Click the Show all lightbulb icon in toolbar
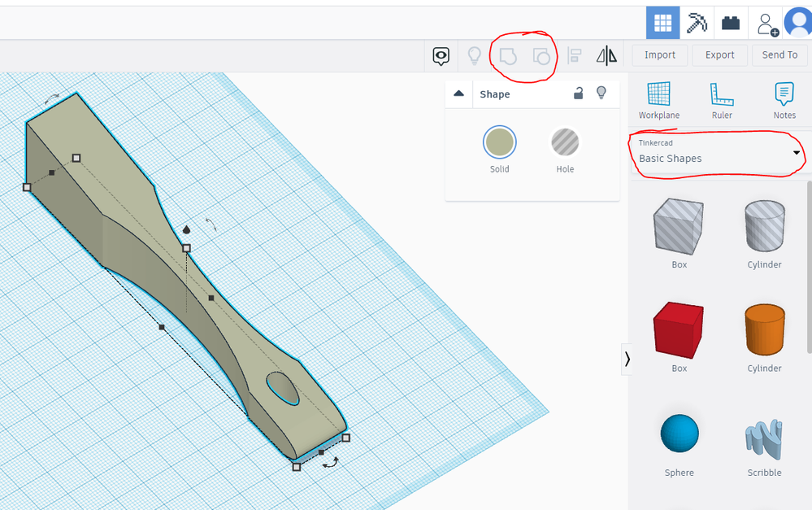The width and height of the screenshot is (812, 510). tap(474, 55)
